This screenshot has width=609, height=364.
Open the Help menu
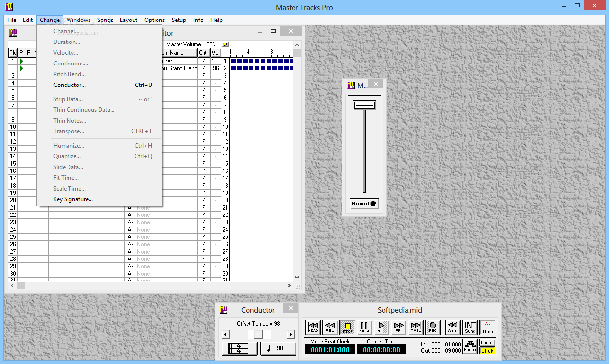pos(216,20)
